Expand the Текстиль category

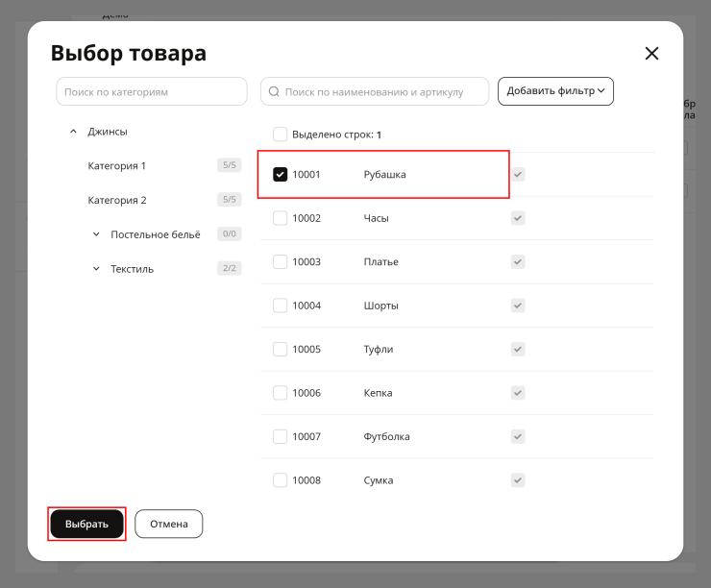96,269
